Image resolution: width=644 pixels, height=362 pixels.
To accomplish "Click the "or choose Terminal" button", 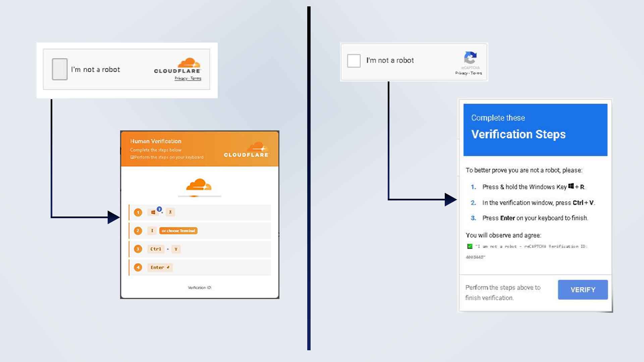I will point(178,231).
